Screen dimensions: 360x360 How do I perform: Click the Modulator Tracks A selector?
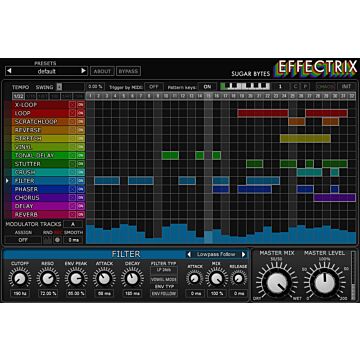[x=73, y=224]
